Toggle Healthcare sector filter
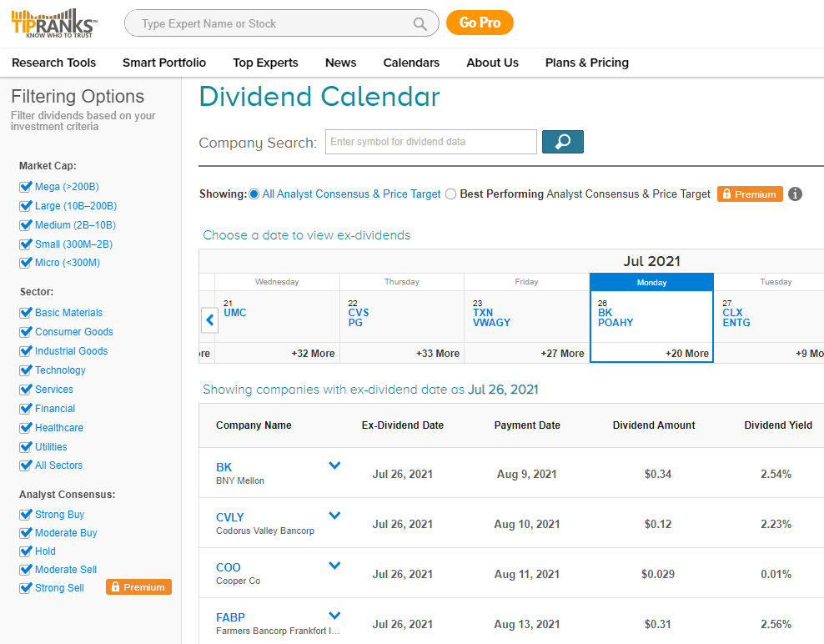 pyautogui.click(x=25, y=427)
